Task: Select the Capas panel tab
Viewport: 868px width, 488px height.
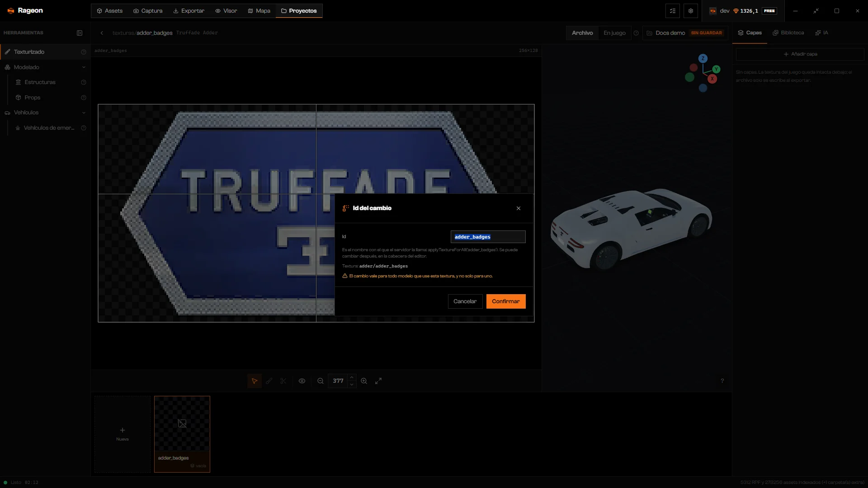Action: (750, 33)
